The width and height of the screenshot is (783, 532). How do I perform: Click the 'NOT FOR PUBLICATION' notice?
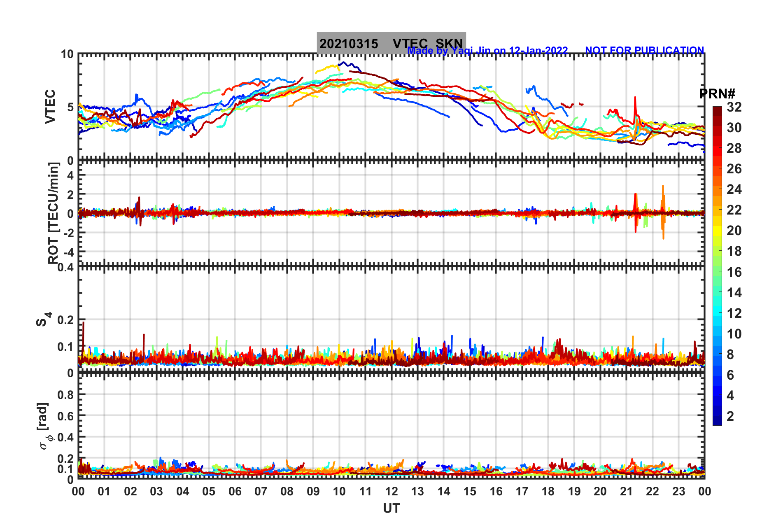coord(645,50)
